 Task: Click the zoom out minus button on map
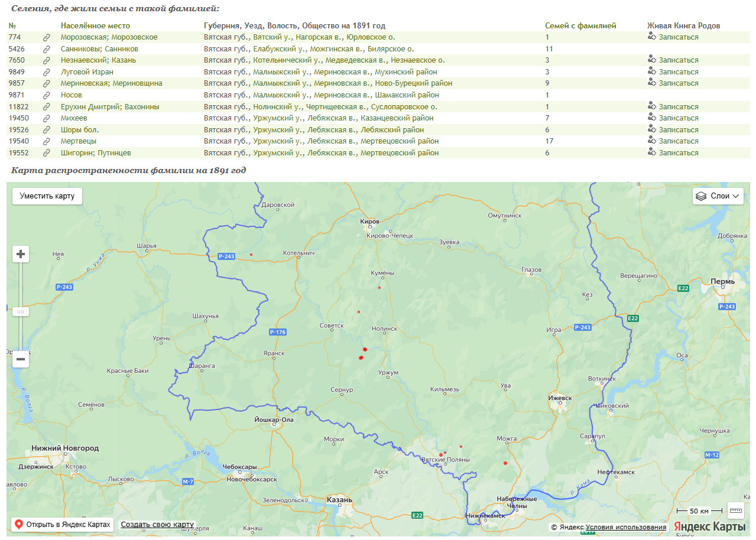21,359
